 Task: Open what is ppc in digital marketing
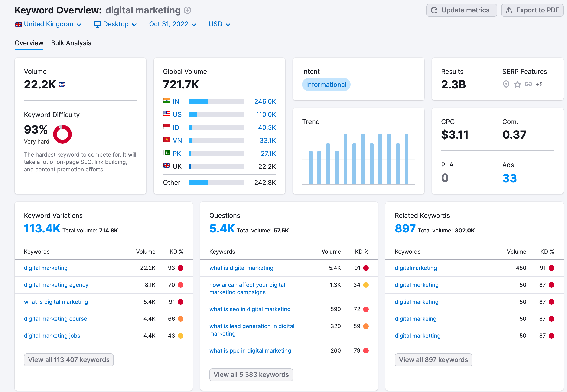(x=250, y=350)
